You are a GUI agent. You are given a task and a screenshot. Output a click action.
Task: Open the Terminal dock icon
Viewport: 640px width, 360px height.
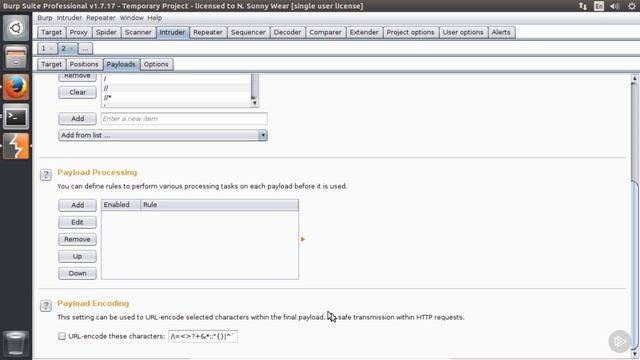(16, 117)
